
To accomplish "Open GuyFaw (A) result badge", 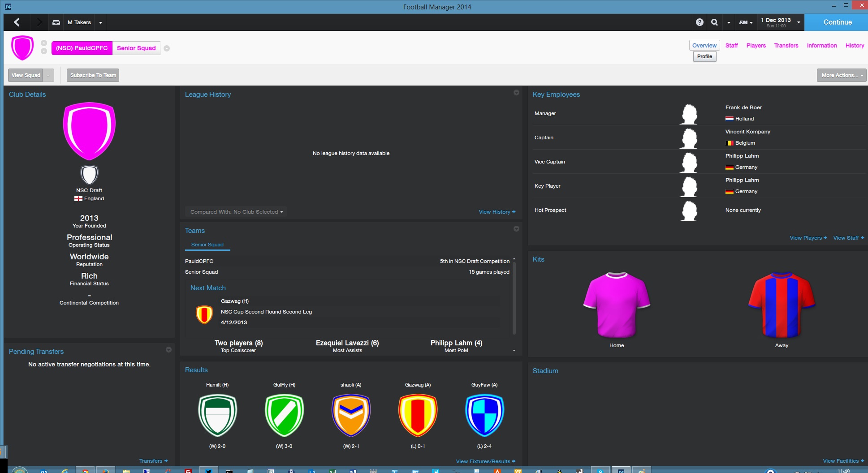I will tap(485, 415).
